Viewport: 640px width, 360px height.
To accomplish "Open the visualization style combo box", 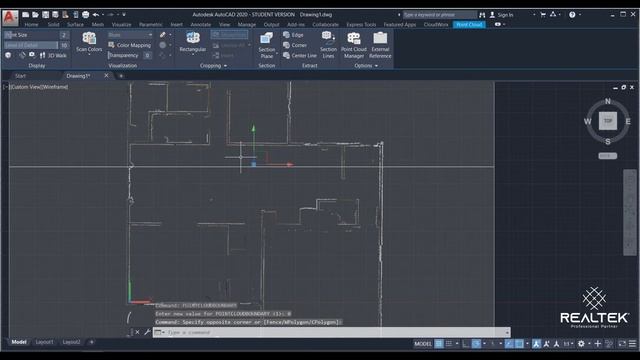I will pyautogui.click(x=130, y=35).
